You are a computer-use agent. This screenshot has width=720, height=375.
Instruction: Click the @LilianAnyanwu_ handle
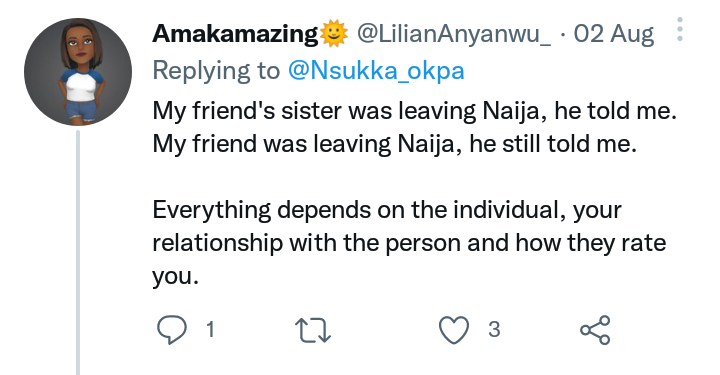454,34
